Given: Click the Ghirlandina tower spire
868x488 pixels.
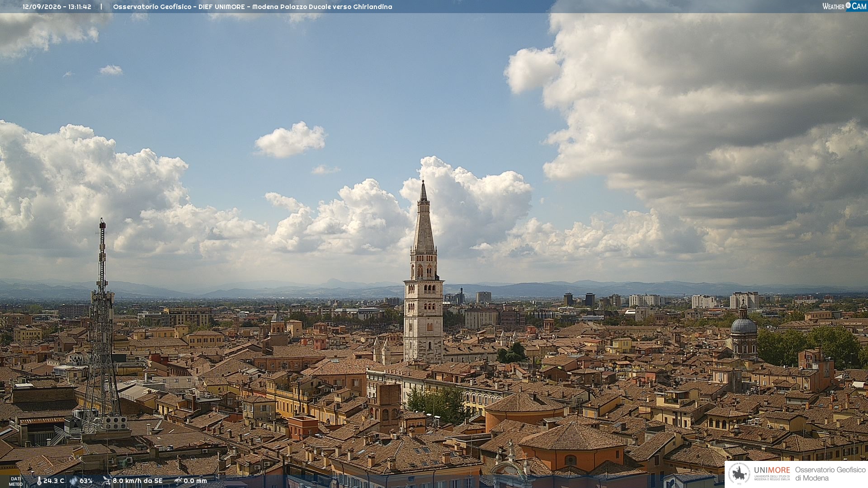Looking at the screenshot, I should [x=424, y=216].
